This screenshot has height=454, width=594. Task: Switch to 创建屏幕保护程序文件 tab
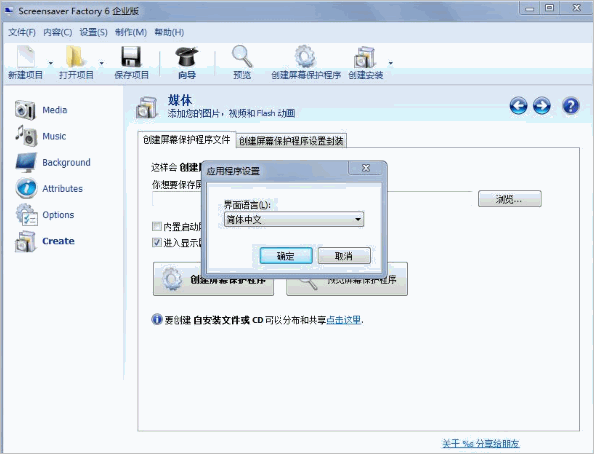187,140
